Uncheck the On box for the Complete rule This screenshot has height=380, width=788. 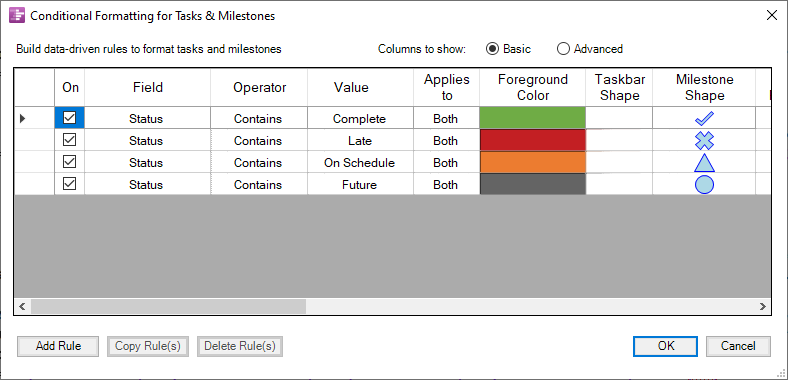point(69,118)
